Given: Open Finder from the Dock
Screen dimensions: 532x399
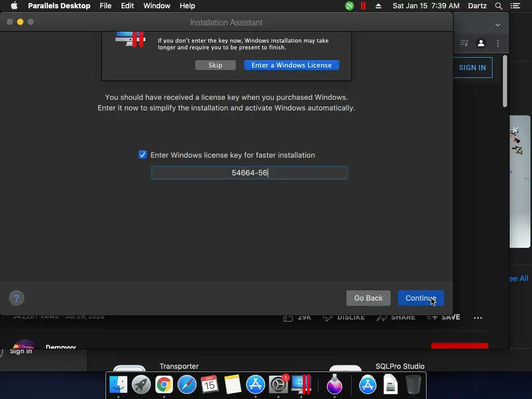Looking at the screenshot, I should (x=118, y=385).
